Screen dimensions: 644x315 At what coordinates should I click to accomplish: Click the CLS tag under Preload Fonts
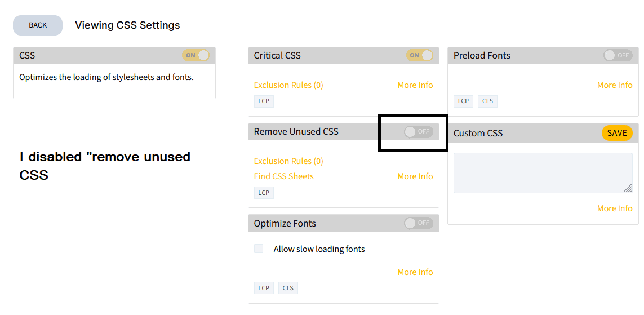(x=487, y=101)
